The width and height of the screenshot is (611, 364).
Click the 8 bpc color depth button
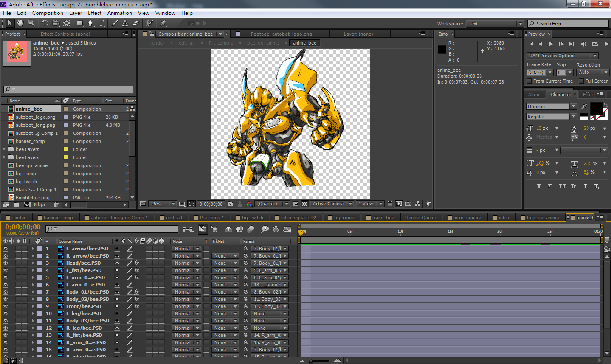coord(40,204)
